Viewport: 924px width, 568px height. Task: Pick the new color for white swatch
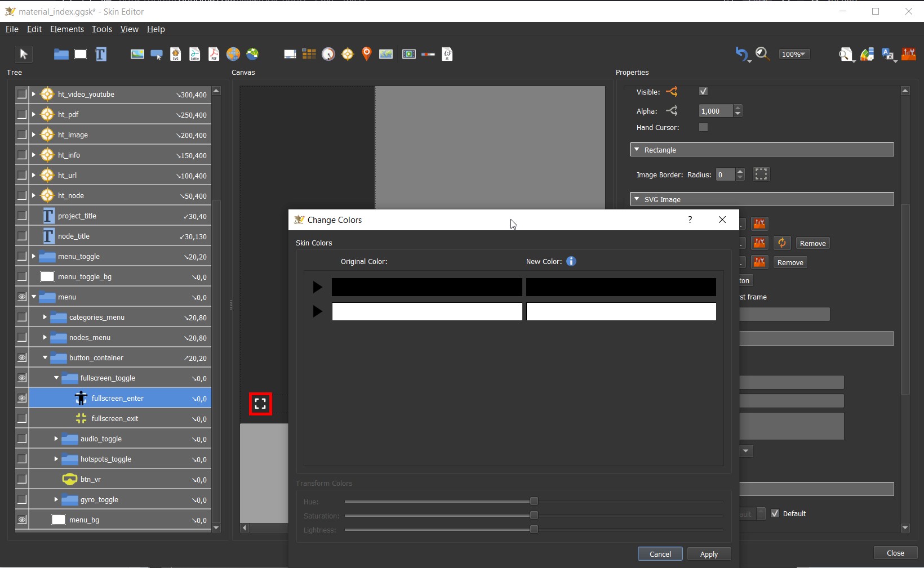(621, 311)
